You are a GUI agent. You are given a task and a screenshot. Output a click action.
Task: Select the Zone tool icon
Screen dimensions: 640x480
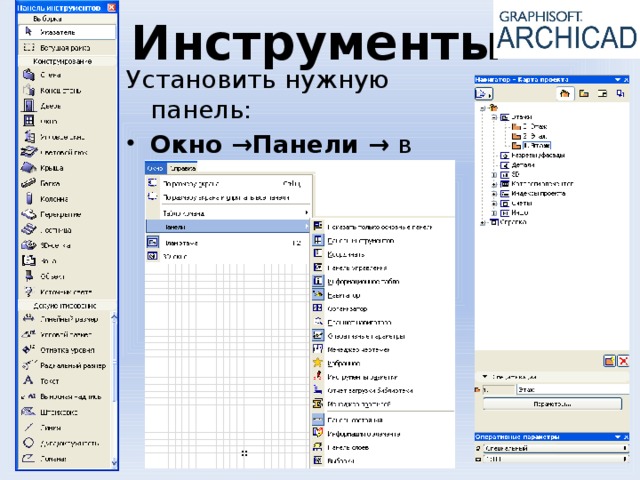[x=29, y=260]
